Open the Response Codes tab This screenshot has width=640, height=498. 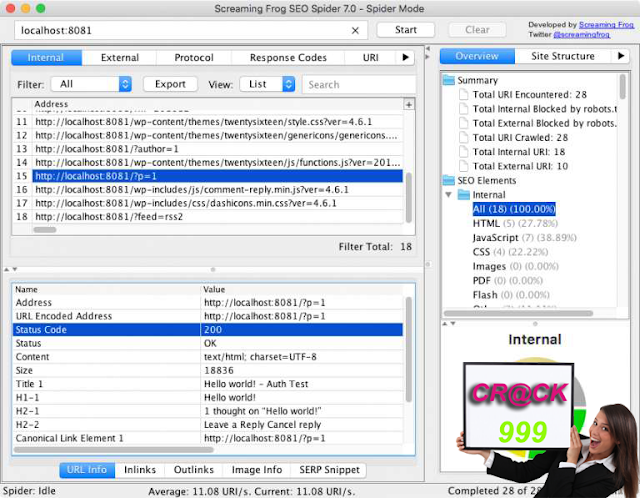click(x=288, y=58)
